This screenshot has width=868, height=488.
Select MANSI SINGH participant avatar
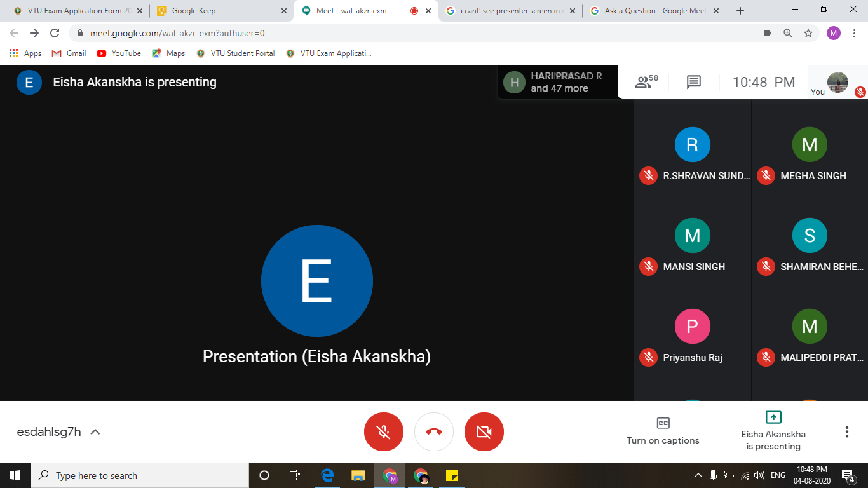point(692,236)
